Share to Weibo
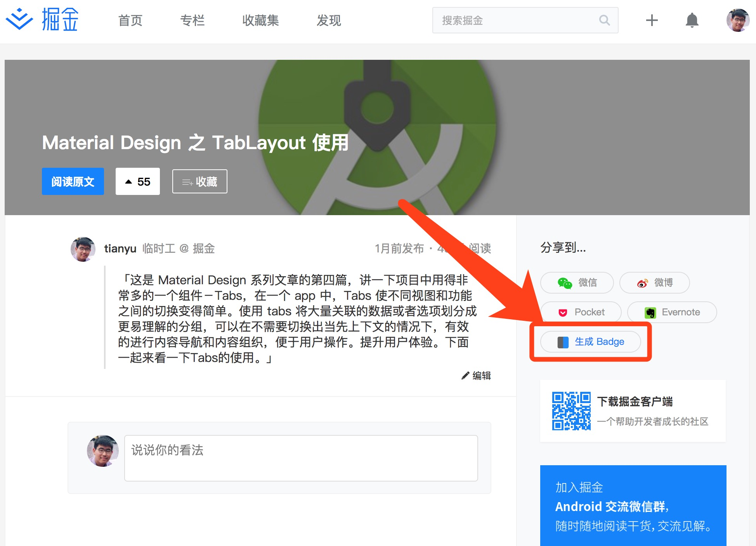Viewport: 756px width, 546px height. (654, 283)
